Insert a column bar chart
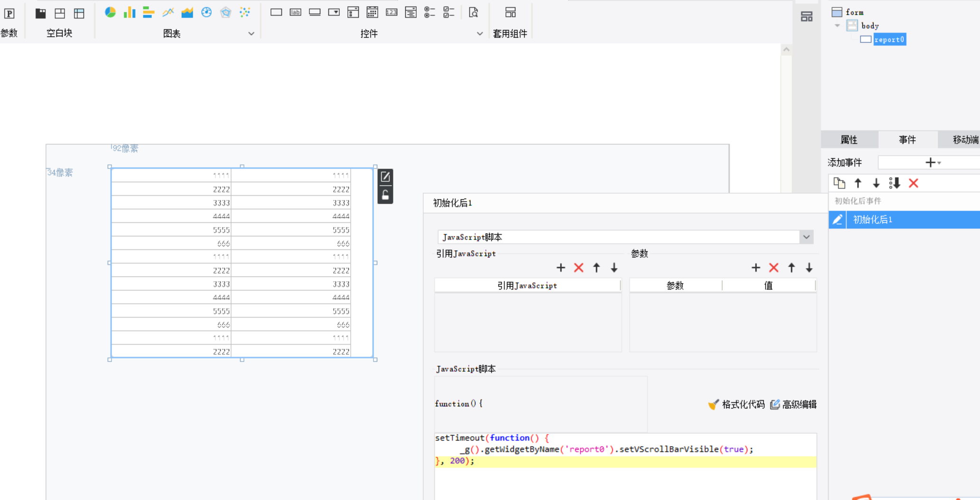980x500 pixels. click(129, 12)
